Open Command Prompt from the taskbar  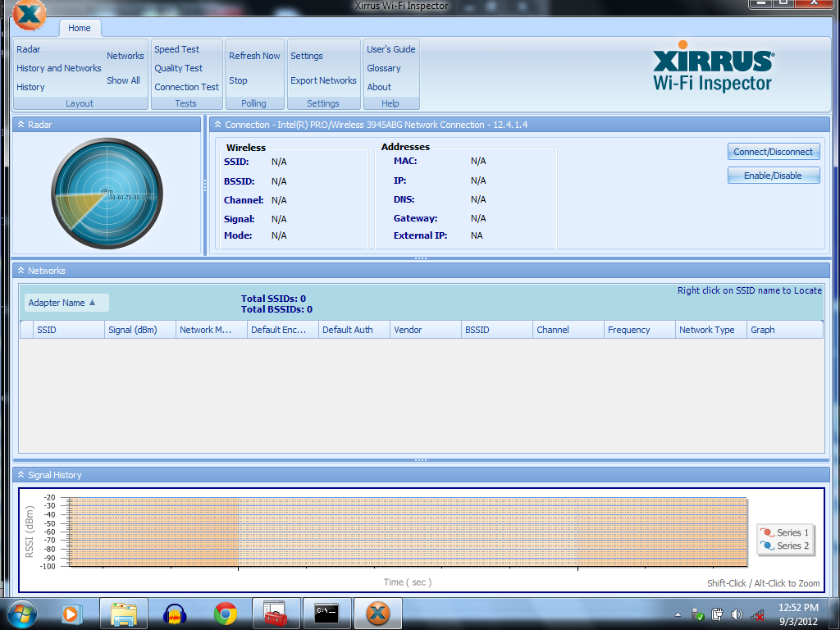point(326,613)
